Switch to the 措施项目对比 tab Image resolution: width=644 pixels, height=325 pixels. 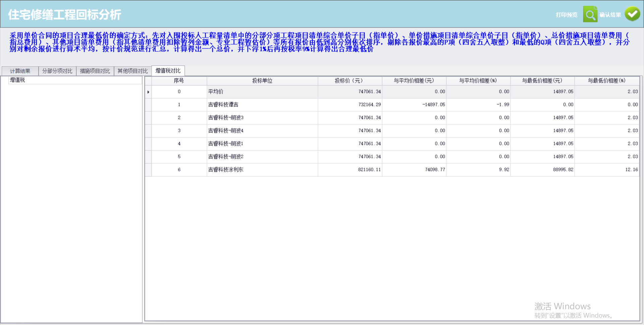tap(95, 71)
